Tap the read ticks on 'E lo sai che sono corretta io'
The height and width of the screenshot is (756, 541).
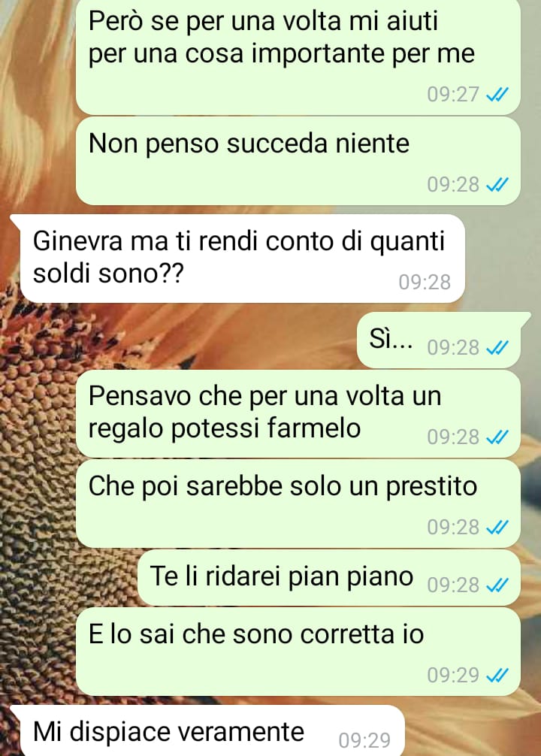(497, 675)
